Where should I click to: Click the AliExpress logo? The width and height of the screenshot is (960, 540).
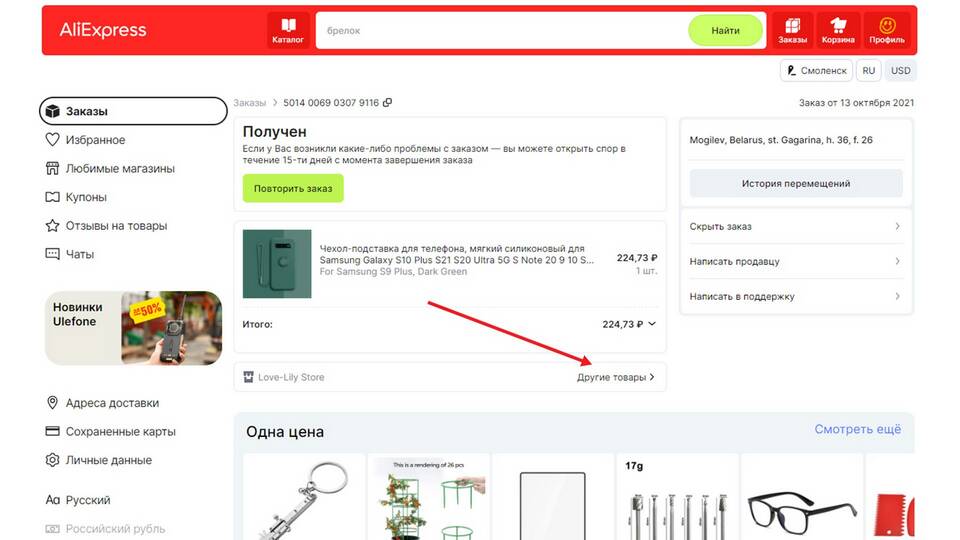tap(103, 30)
